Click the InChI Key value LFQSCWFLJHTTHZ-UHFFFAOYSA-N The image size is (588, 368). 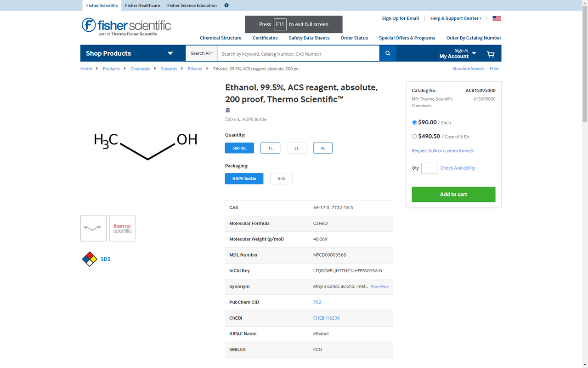click(x=348, y=270)
